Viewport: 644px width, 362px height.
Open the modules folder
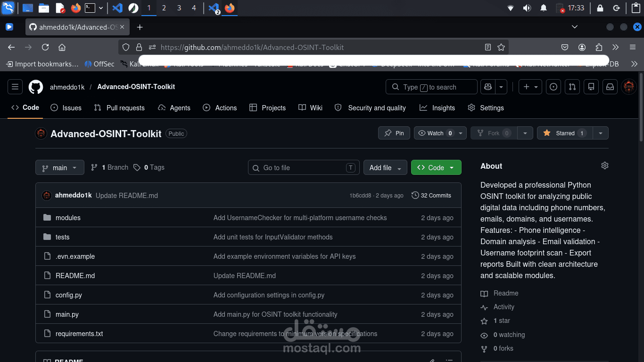tap(68, 218)
